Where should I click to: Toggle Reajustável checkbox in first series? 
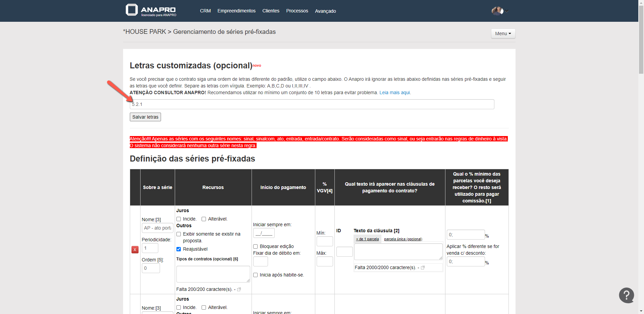179,249
